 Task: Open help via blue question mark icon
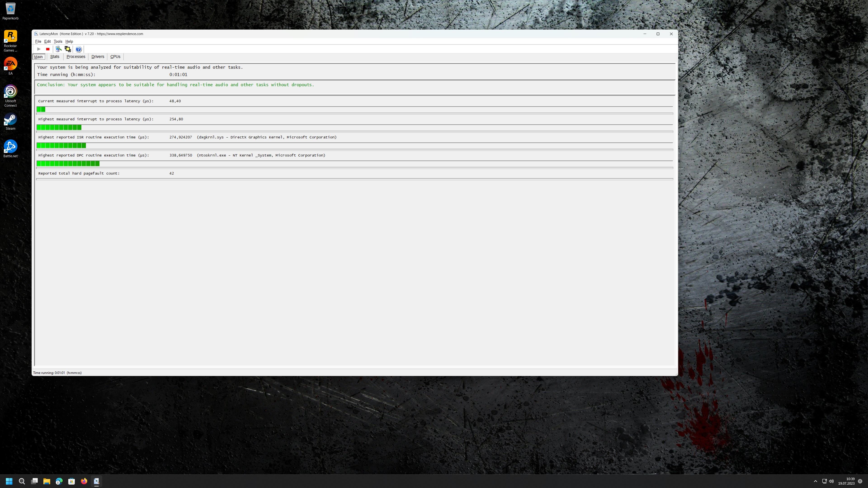[78, 49]
